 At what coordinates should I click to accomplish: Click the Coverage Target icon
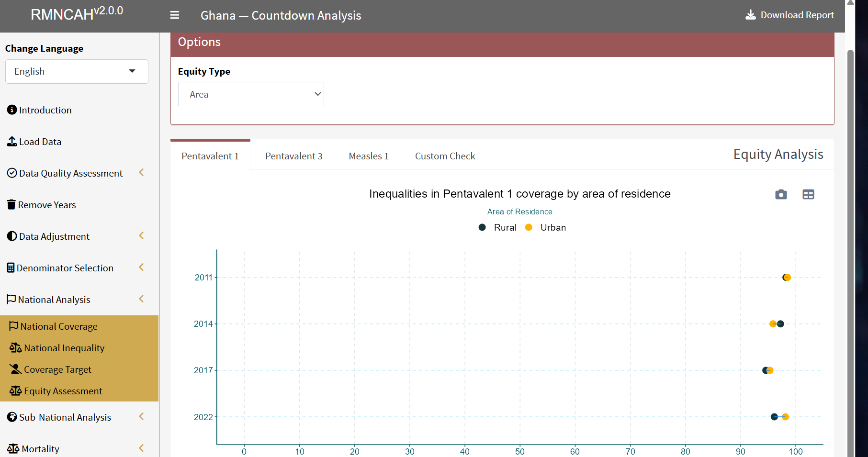coord(15,369)
